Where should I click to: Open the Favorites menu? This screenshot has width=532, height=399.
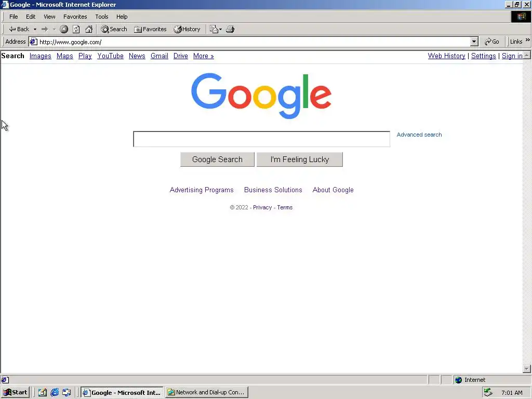tap(75, 17)
